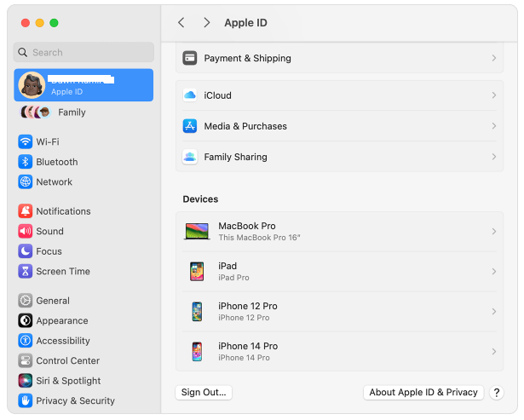Click the 'Sound' sidebar label
The height and width of the screenshot is (420, 524).
pyautogui.click(x=49, y=231)
